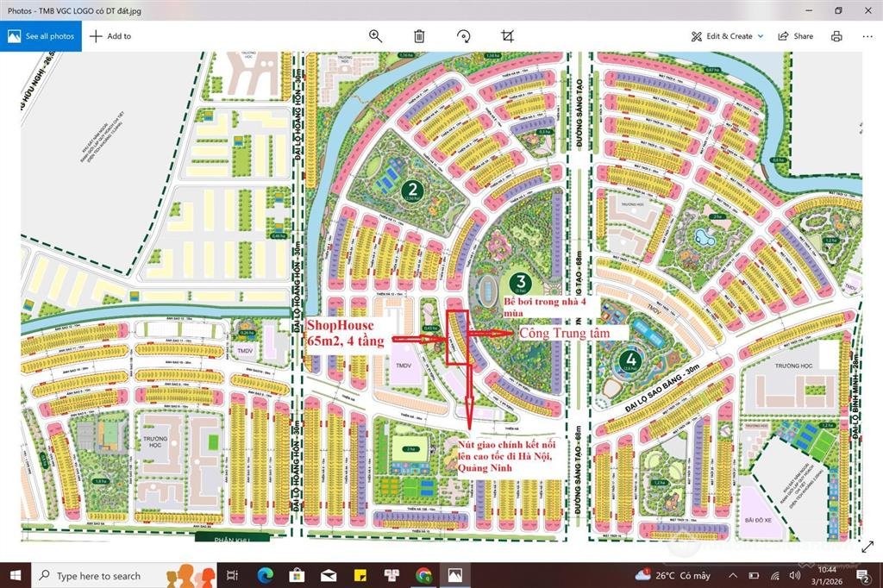The image size is (883, 588).
Task: Rotate the image using the rotate icon
Action: [x=464, y=36]
